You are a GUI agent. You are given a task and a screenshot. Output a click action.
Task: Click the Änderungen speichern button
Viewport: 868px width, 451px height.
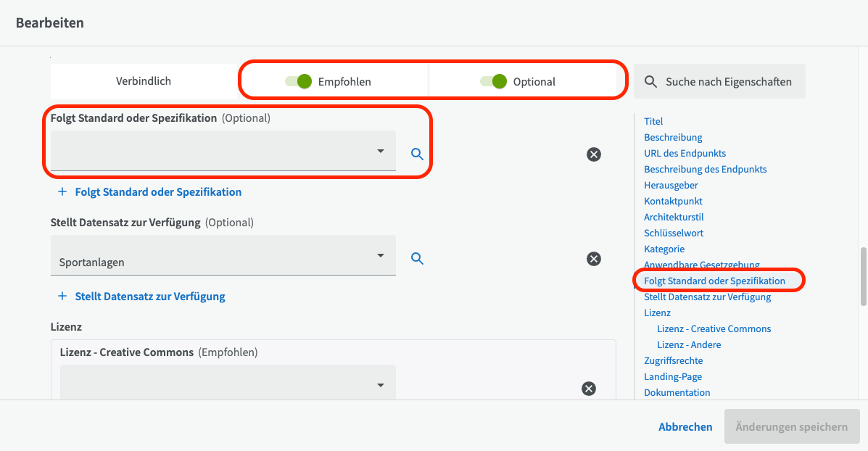791,426
